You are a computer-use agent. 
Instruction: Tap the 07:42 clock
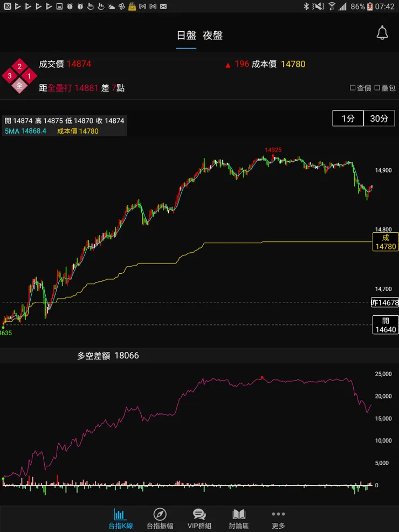point(385,6)
